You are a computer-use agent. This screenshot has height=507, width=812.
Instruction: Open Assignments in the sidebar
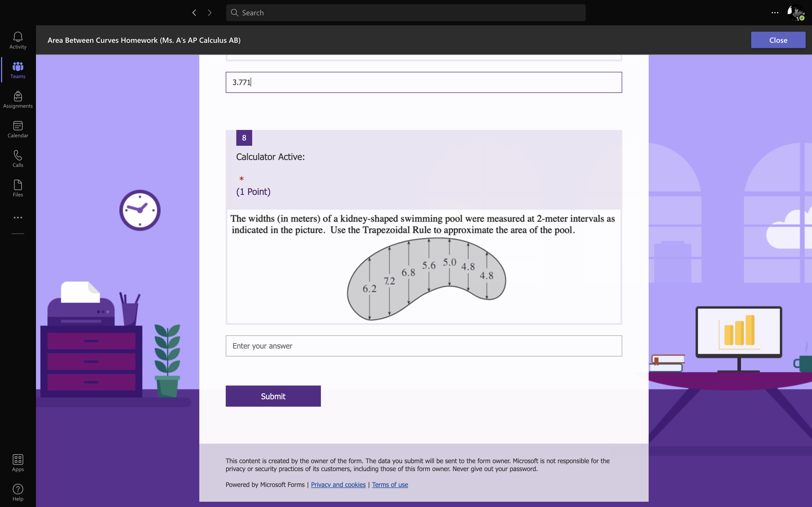point(18,100)
